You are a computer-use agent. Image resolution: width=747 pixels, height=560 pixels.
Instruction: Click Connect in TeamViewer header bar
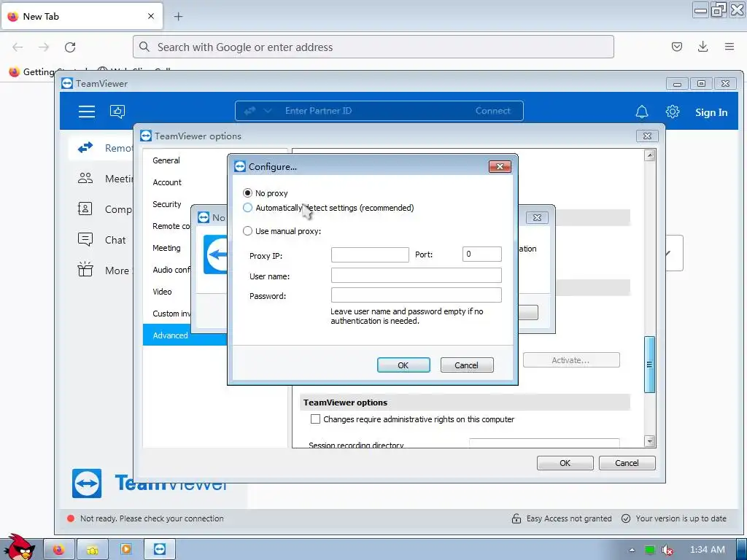492,111
